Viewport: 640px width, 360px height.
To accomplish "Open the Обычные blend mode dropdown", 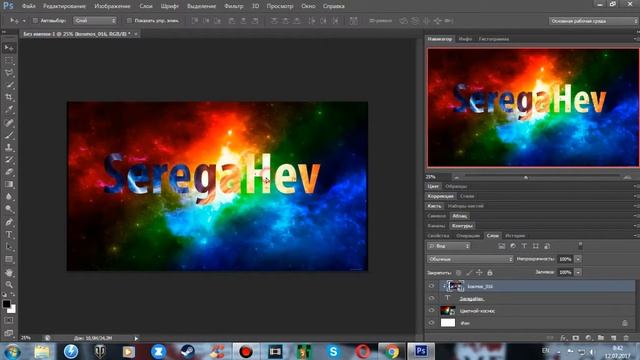I will 470,259.
